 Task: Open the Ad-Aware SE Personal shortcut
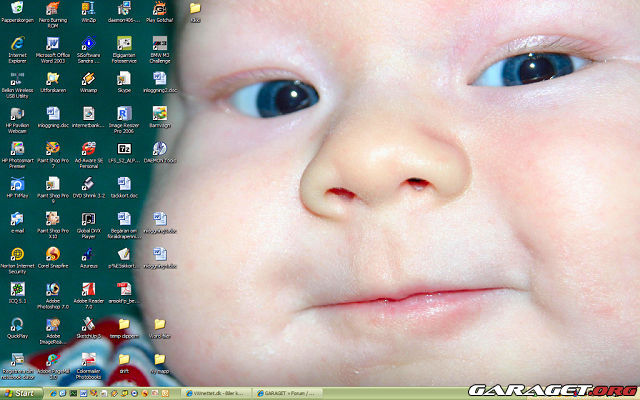(88, 149)
